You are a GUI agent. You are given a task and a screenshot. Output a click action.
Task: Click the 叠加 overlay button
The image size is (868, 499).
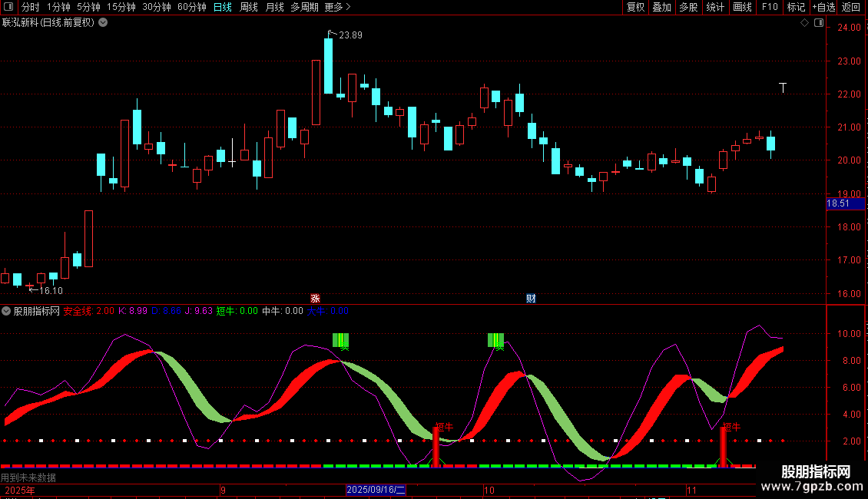[x=661, y=7]
